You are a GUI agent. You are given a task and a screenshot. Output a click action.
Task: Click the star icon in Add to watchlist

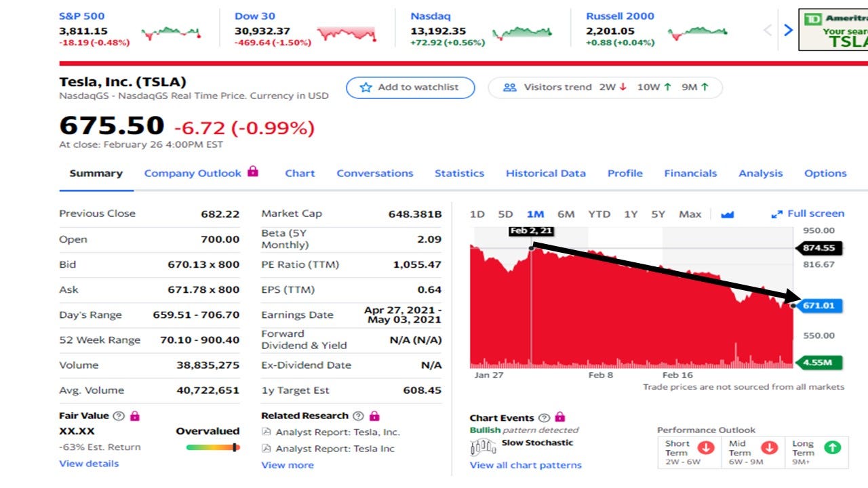(x=366, y=87)
